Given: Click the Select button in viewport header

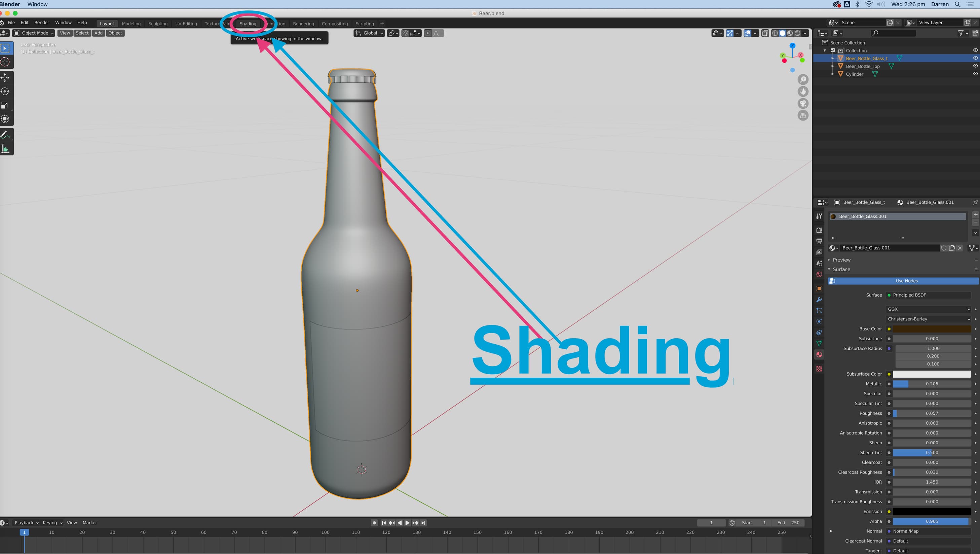Looking at the screenshot, I should tap(82, 33).
